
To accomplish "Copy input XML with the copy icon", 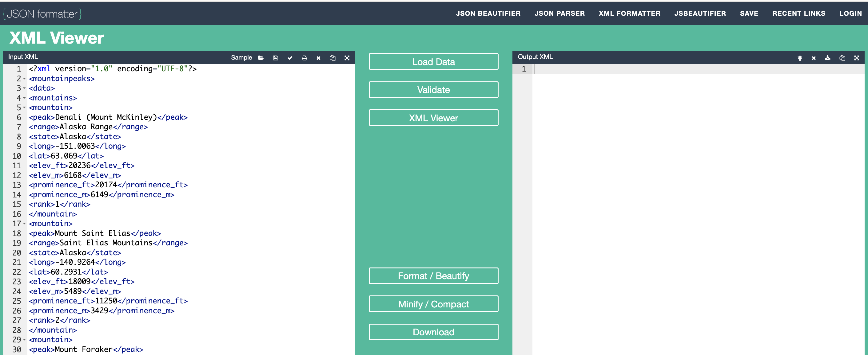I will click(332, 58).
